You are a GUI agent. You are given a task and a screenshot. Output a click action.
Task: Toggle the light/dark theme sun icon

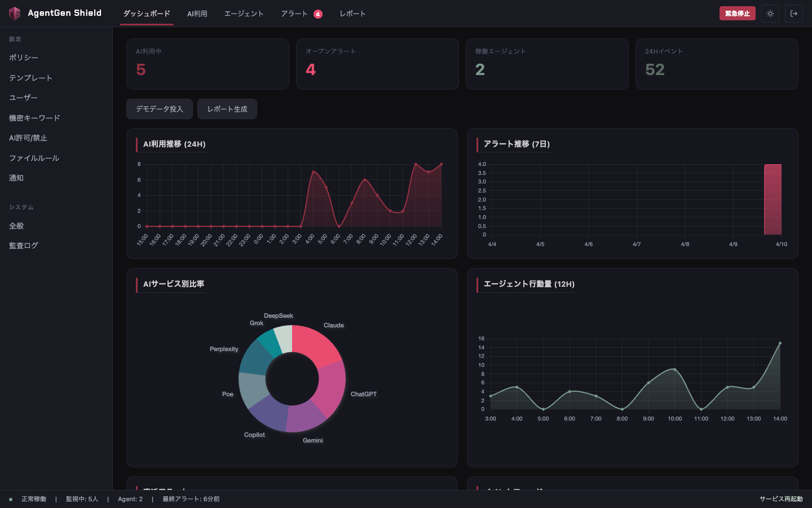[x=770, y=14]
